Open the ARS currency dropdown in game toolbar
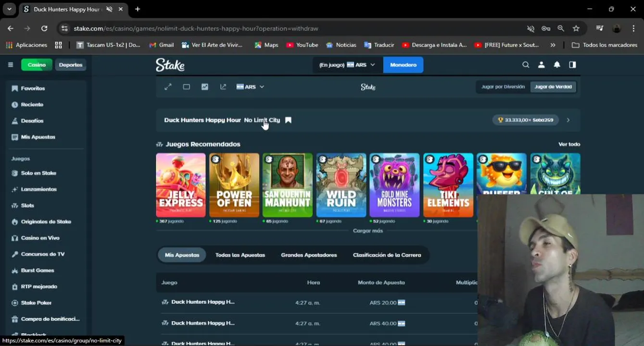Screen dimensions: 644x346 (250, 87)
